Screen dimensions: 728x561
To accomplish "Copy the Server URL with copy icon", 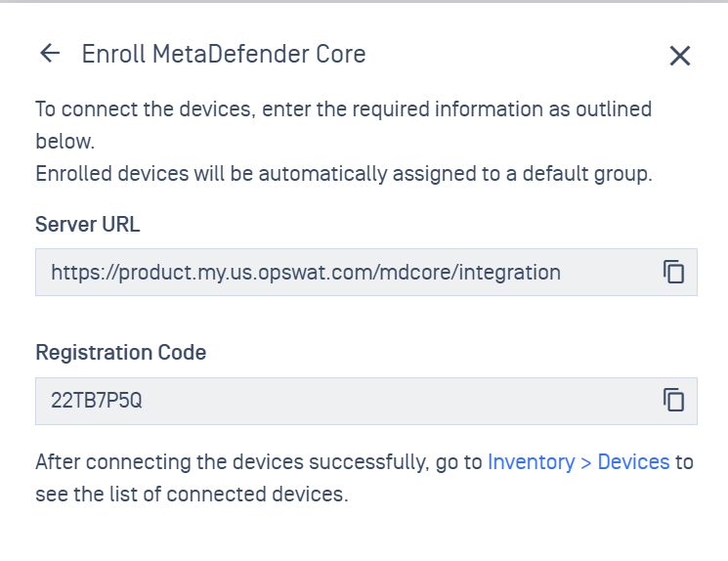I will [x=673, y=272].
